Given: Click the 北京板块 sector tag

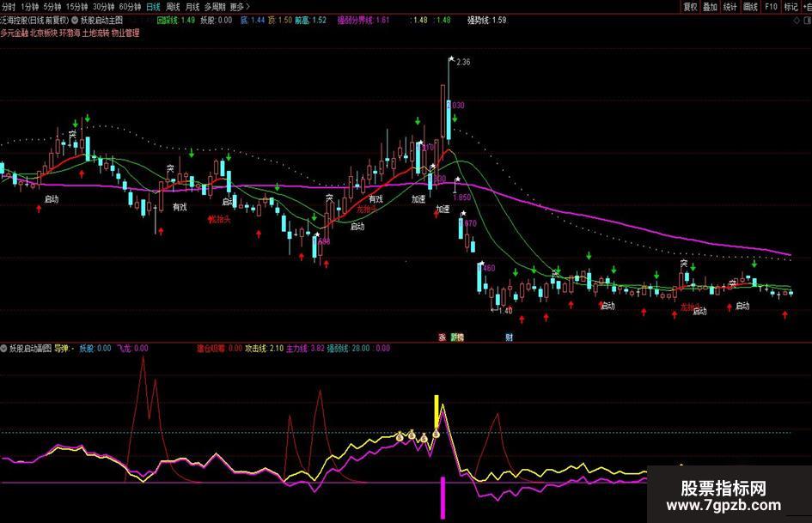Looking at the screenshot, I should tap(44, 33).
